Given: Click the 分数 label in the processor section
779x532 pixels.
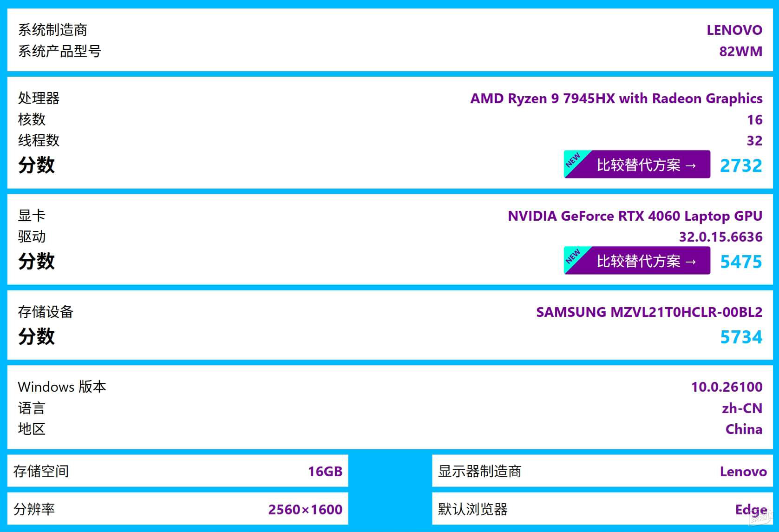Looking at the screenshot, I should pos(36,165).
